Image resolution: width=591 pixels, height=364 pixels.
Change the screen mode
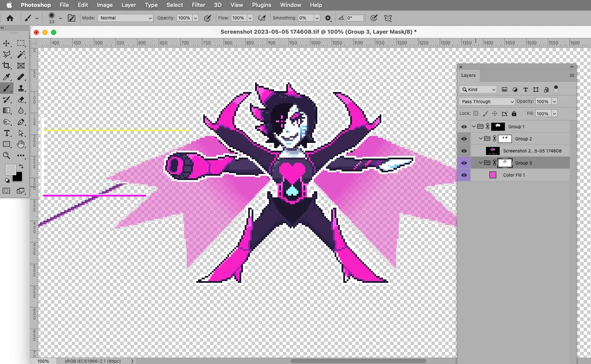coord(21,190)
